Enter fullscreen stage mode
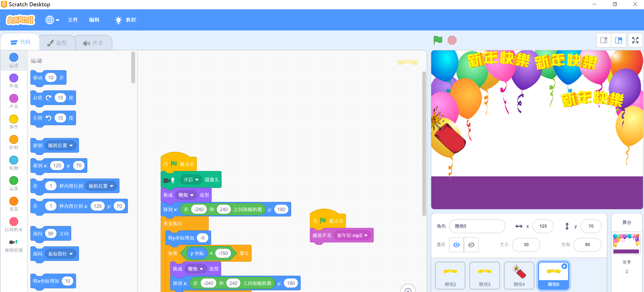This screenshot has width=644, height=292. [635, 40]
